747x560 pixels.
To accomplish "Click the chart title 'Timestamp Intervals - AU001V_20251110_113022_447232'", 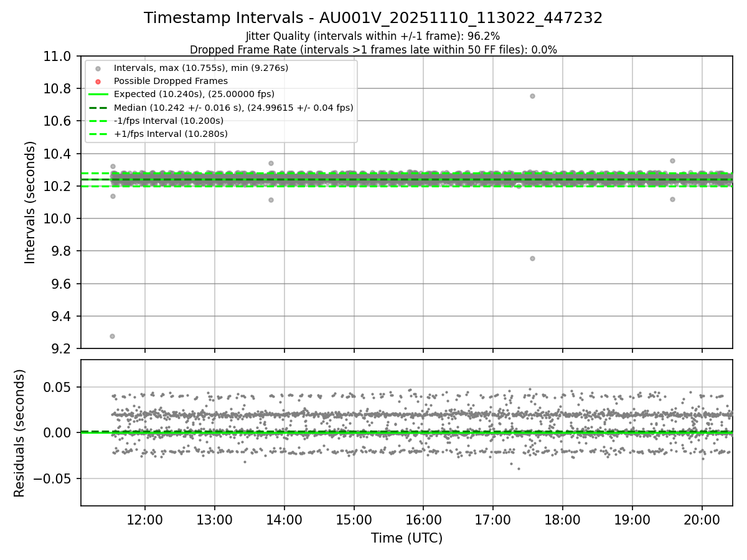I will pyautogui.click(x=374, y=18).
